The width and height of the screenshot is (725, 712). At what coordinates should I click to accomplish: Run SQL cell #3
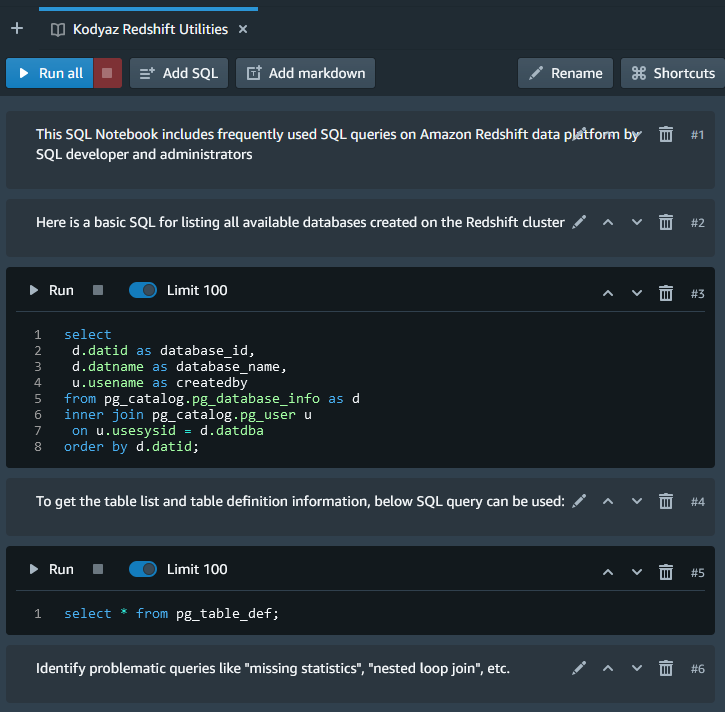pyautogui.click(x=51, y=290)
